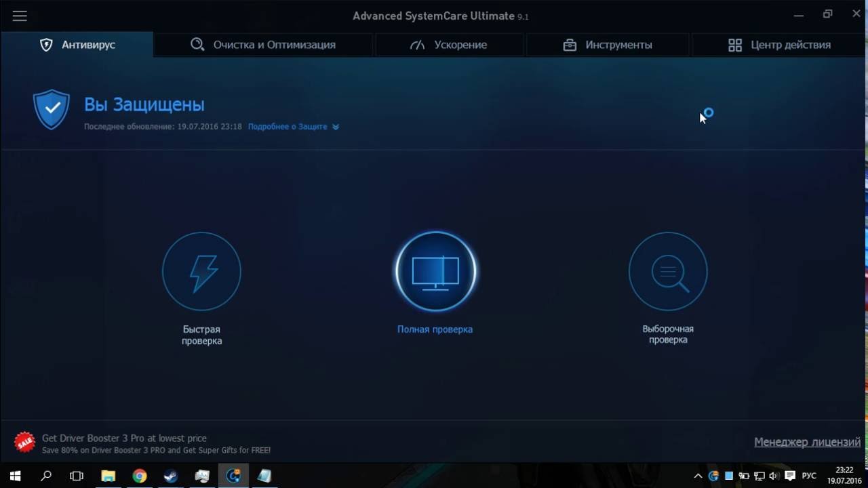Open volume control tray icon

coord(774,476)
